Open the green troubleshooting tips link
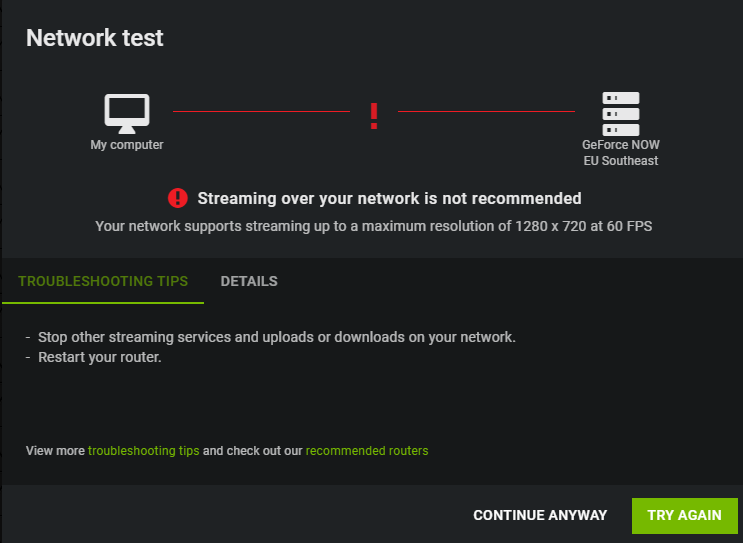Screen dimensions: 743x543 [144, 451]
